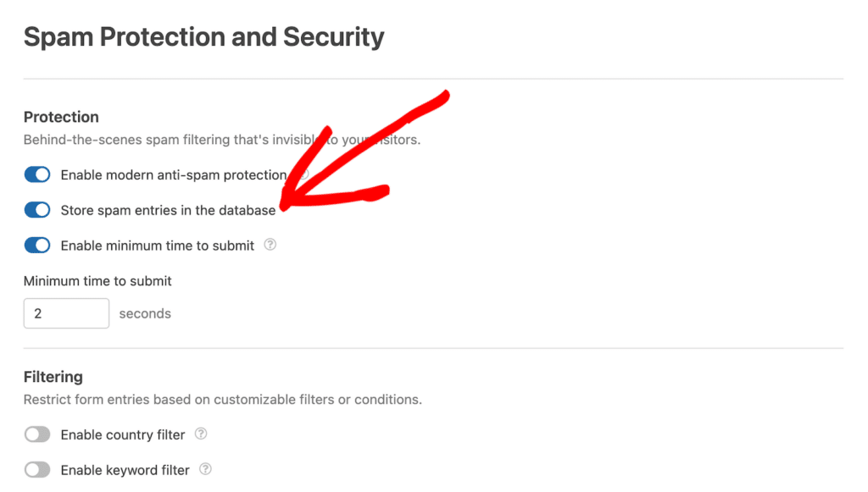This screenshot has width=868, height=492.
Task: Click the Minimum time to submit field label
Action: click(97, 280)
